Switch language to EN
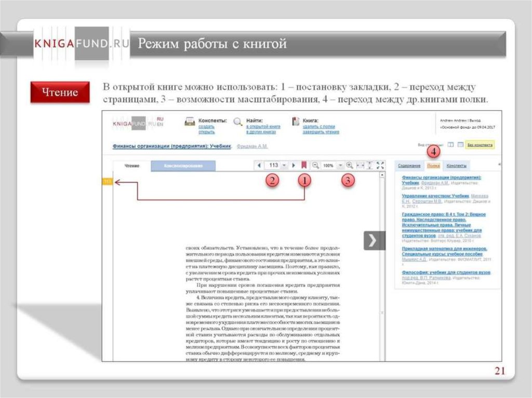 tap(160, 125)
